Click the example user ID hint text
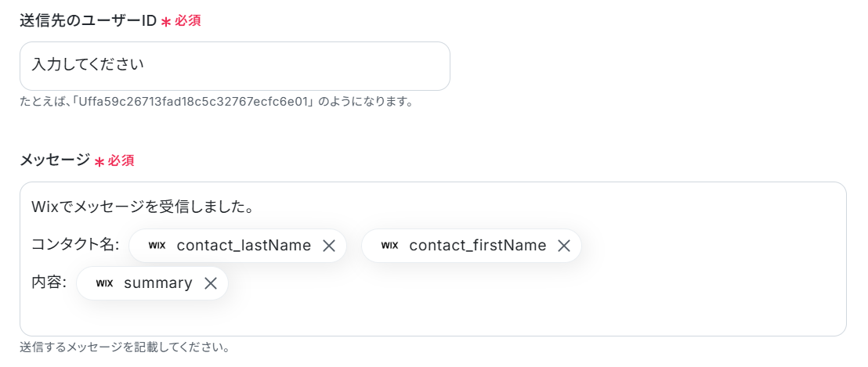Screen dimensions: 868x367 pyautogui.click(x=216, y=103)
